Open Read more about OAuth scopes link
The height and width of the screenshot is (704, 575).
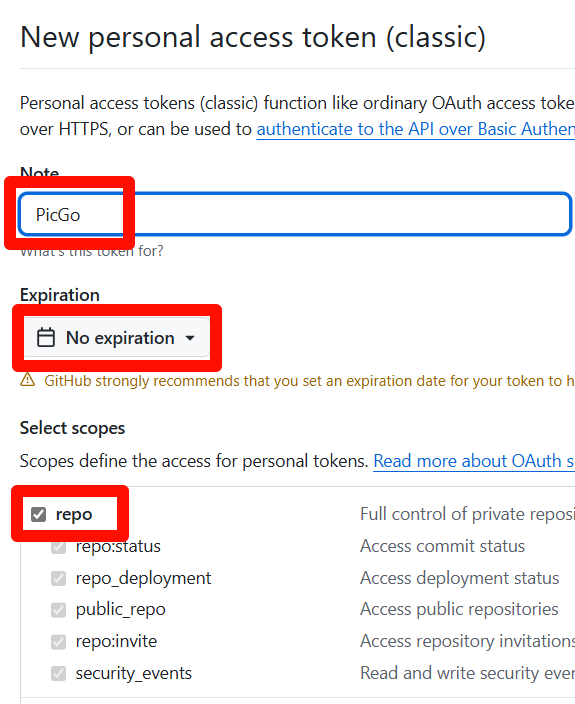(474, 461)
